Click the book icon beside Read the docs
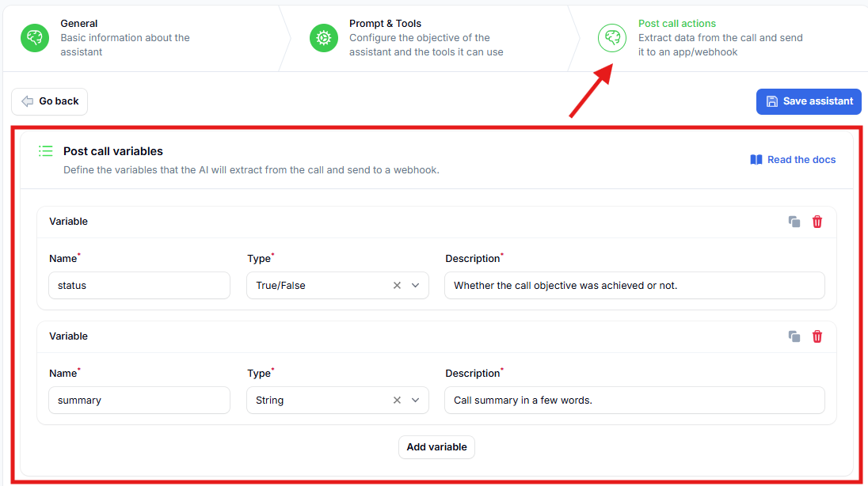868x486 pixels. 756,159
